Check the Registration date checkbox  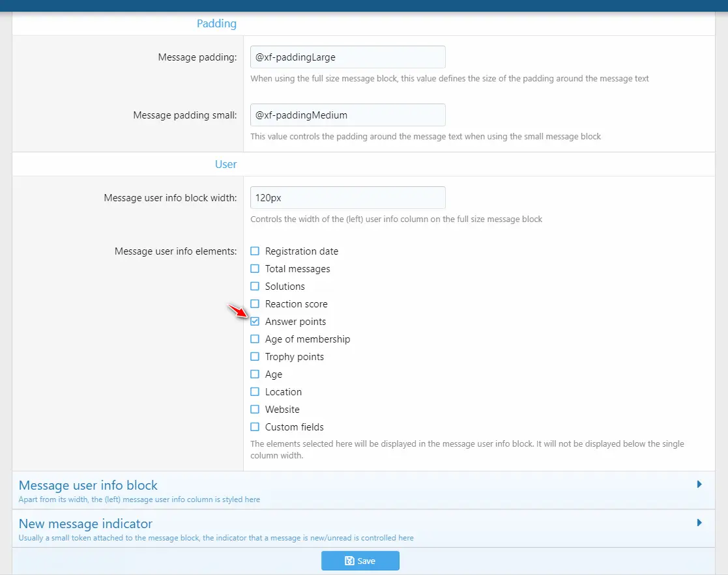255,251
